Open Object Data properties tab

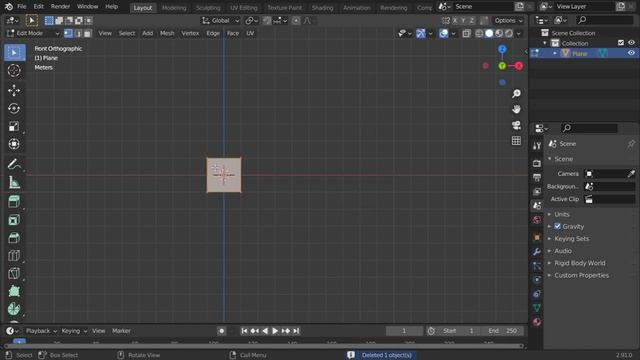pyautogui.click(x=537, y=308)
